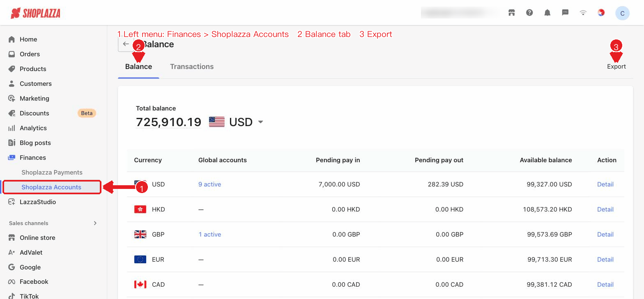This screenshot has width=644, height=299.
Task: Click the Currency column header
Action: point(148,160)
